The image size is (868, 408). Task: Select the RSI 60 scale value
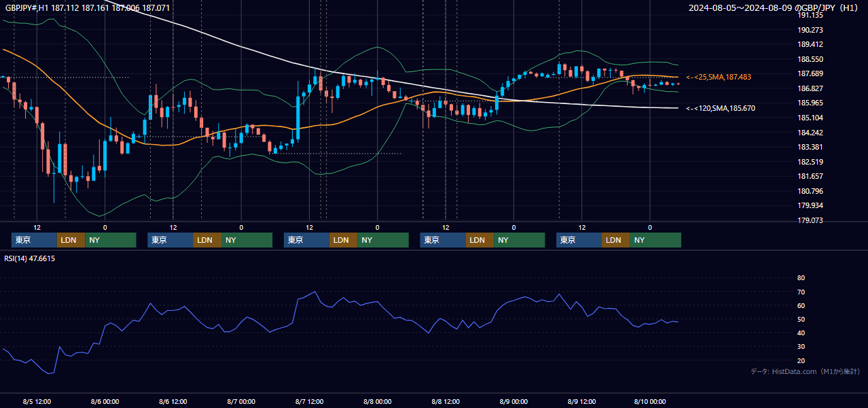(801, 305)
